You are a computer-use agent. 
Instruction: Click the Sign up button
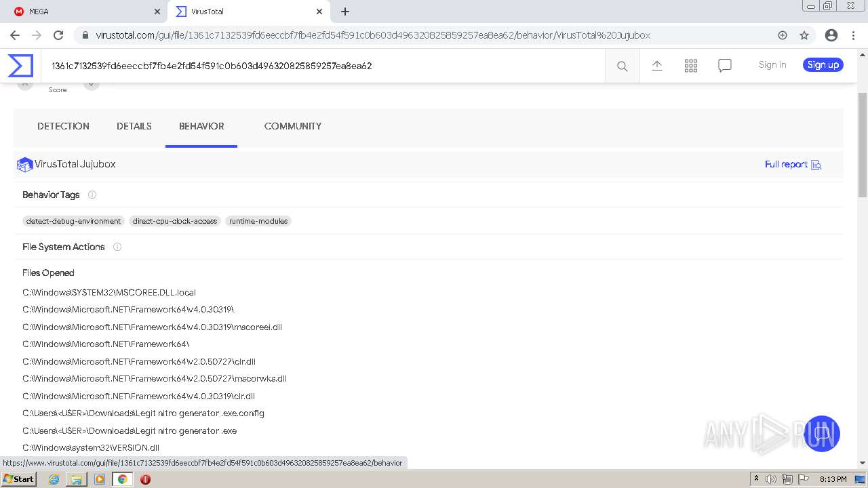(823, 65)
